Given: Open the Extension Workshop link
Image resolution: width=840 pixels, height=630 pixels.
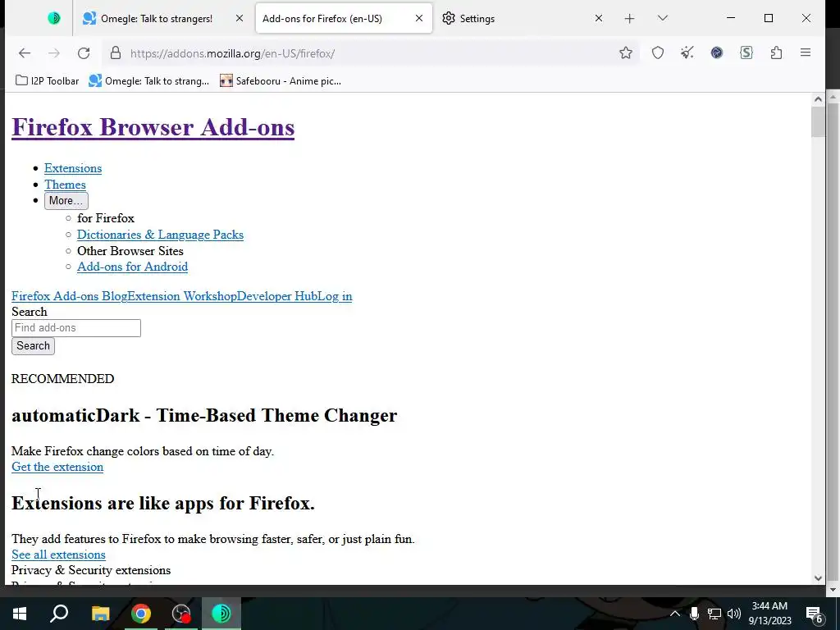Looking at the screenshot, I should pos(182,296).
